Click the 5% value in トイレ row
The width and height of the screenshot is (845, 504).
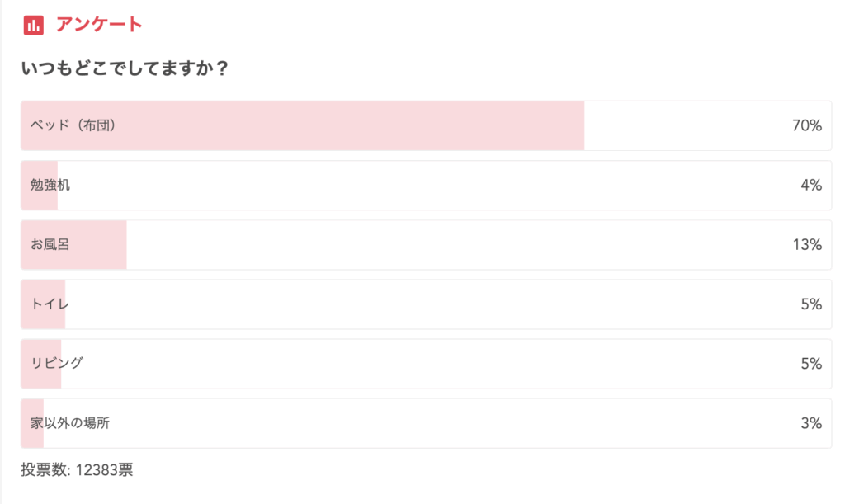(x=810, y=304)
